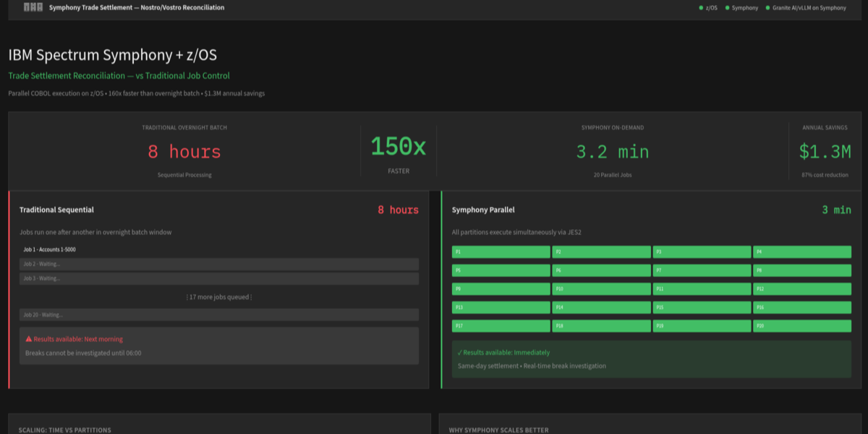Click the P7 partition block
The width and height of the screenshot is (868, 434).
point(702,271)
